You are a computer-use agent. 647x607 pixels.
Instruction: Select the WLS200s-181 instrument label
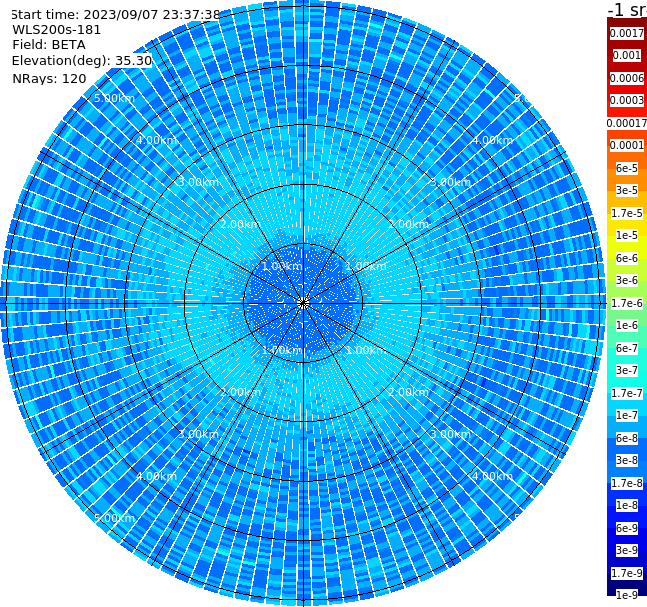coord(57,30)
